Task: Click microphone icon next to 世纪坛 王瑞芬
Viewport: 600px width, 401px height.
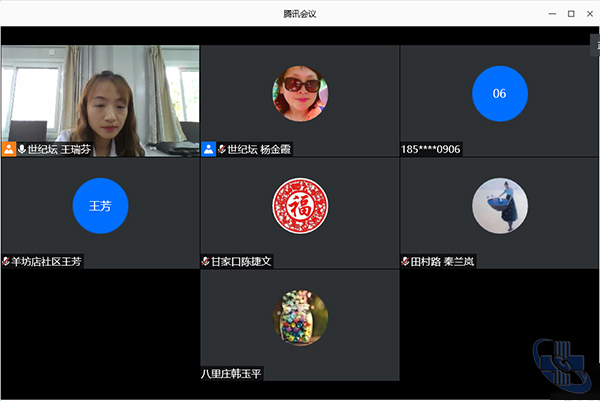Action: click(x=22, y=149)
